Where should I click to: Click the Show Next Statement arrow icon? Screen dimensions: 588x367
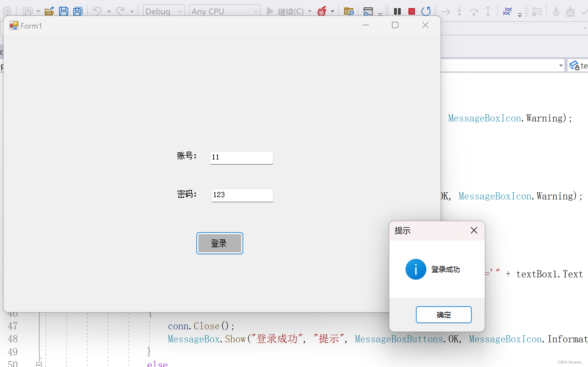point(445,11)
